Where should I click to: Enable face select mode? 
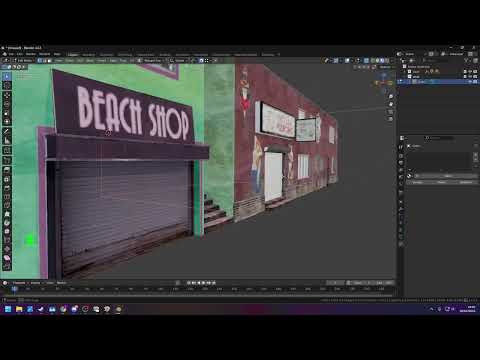(x=49, y=60)
